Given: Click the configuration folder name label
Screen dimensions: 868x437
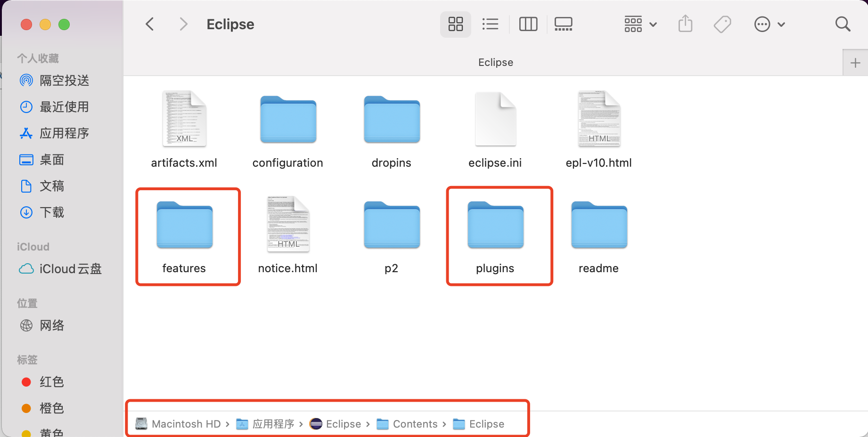Looking at the screenshot, I should pos(288,163).
